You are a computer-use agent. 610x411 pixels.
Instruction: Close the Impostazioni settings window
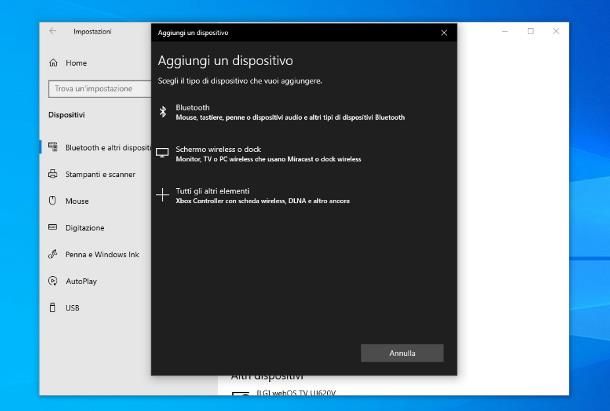pyautogui.click(x=556, y=31)
